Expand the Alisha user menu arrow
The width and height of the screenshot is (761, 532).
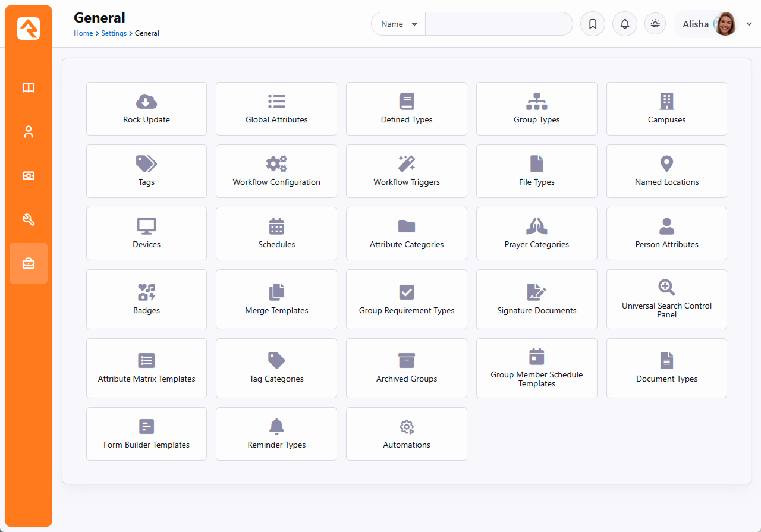click(x=749, y=24)
